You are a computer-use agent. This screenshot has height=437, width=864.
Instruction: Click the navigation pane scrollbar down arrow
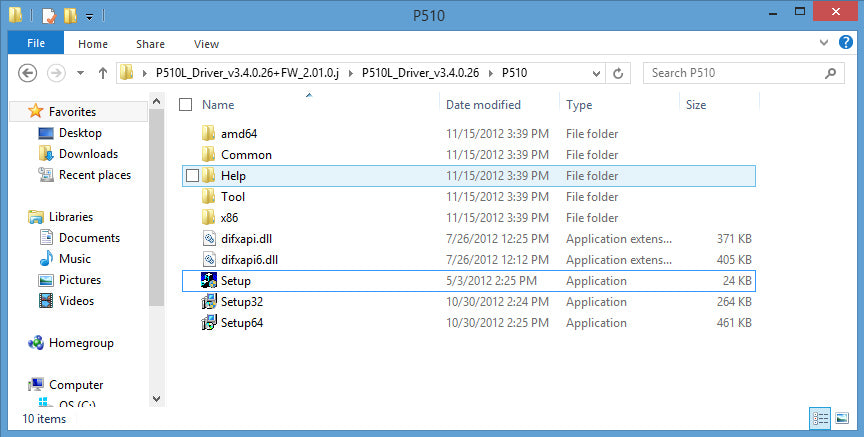click(x=156, y=398)
